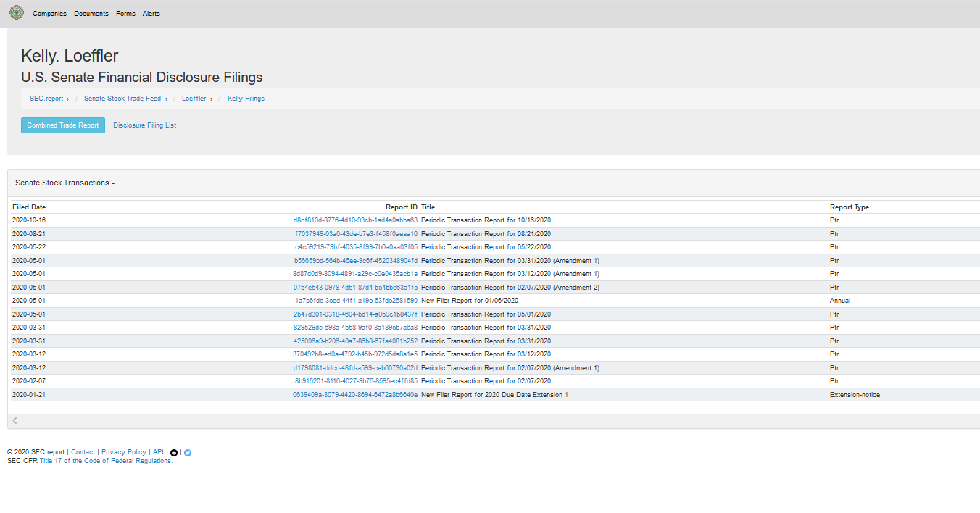This screenshot has height=513, width=980.
Task: Click the Contact footer link
Action: pyautogui.click(x=83, y=452)
